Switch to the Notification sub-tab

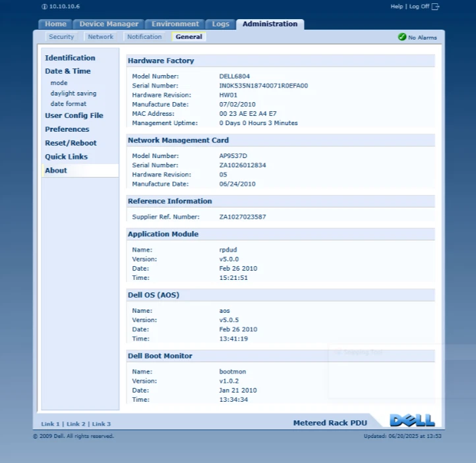(x=144, y=37)
